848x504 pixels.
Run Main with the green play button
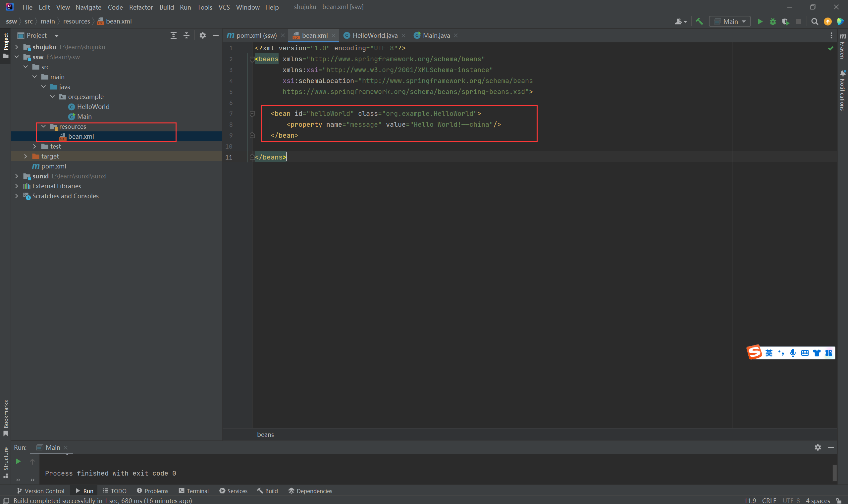(x=760, y=22)
